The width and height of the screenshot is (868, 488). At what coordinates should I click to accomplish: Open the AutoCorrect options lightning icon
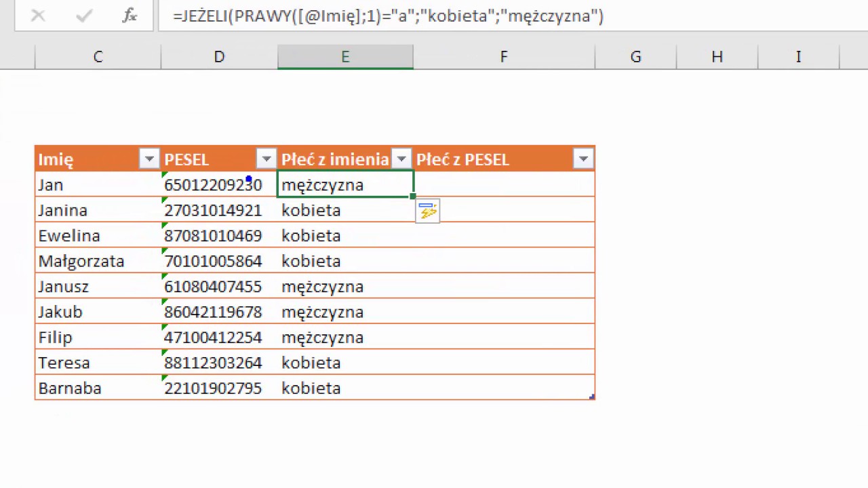point(428,211)
